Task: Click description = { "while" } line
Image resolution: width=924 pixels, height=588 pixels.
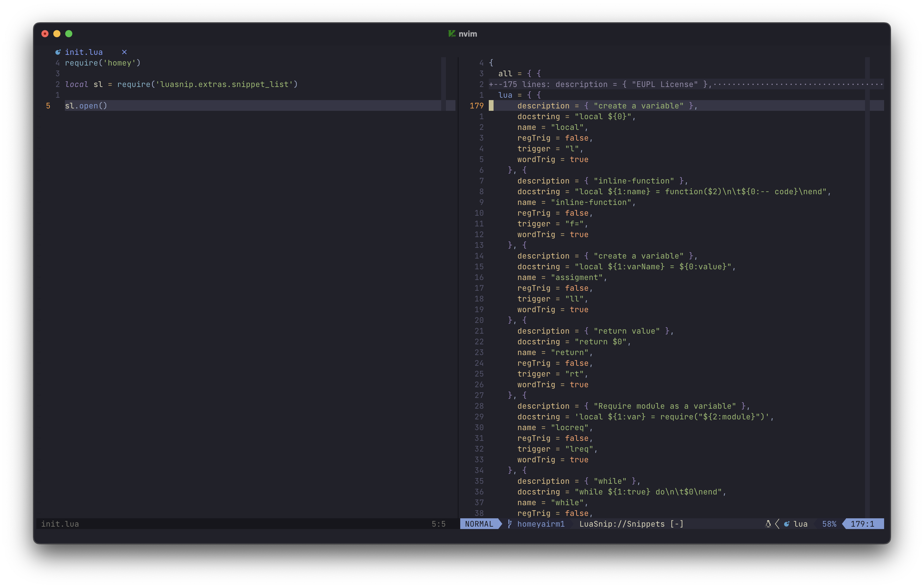Action: point(579,481)
